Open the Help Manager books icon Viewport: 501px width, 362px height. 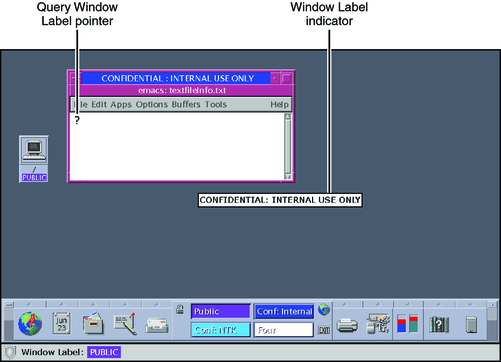(439, 324)
